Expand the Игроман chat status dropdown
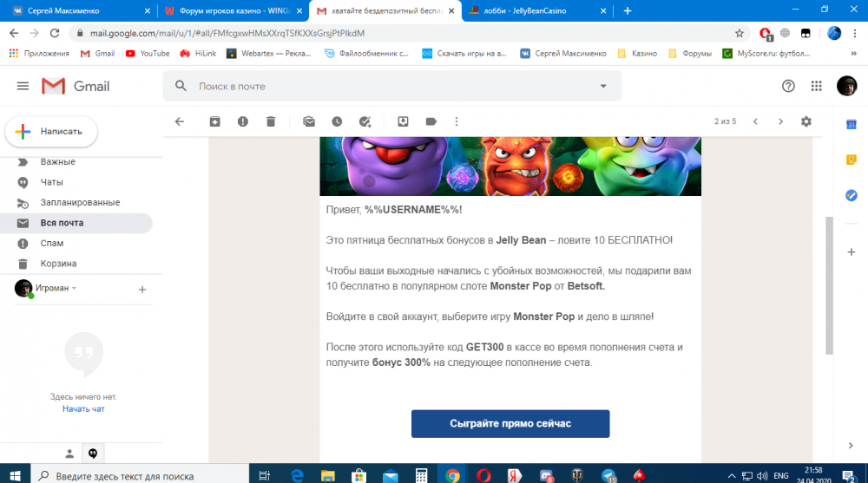 coord(74,288)
